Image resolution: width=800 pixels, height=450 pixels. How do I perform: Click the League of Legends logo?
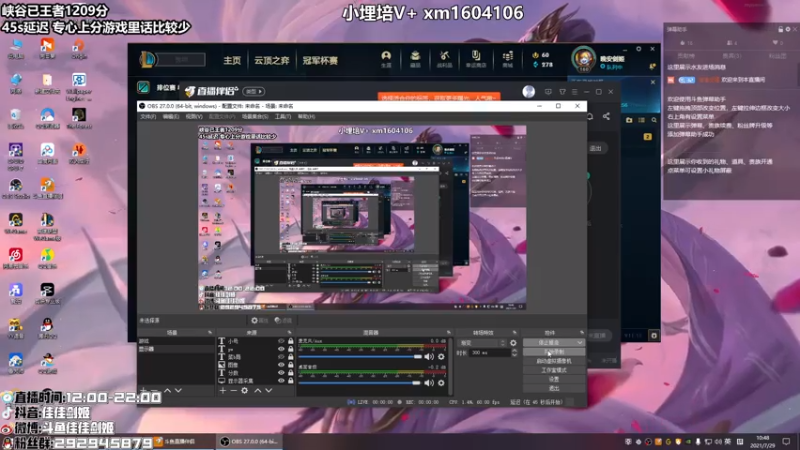point(147,60)
